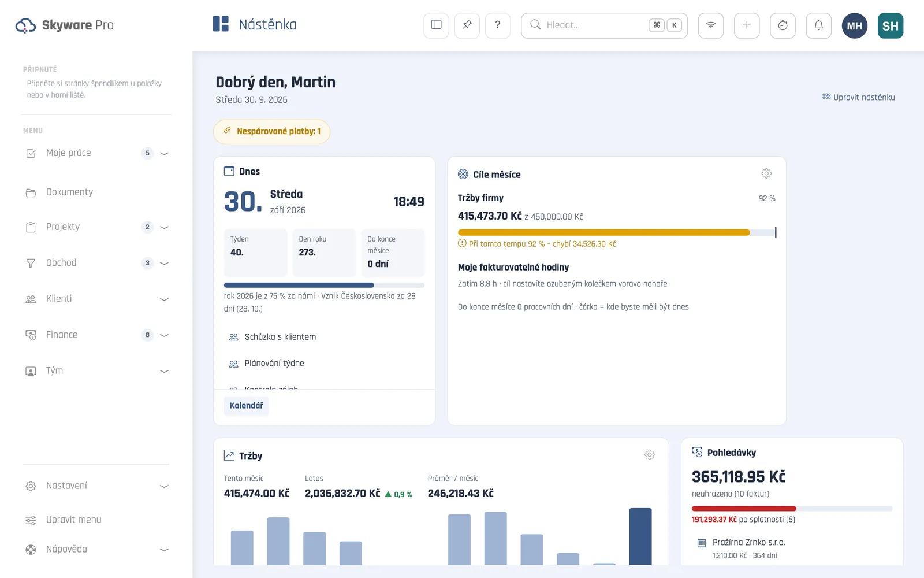Click the Tržby firmy progress bar
This screenshot has width=924, height=578.
point(617,232)
